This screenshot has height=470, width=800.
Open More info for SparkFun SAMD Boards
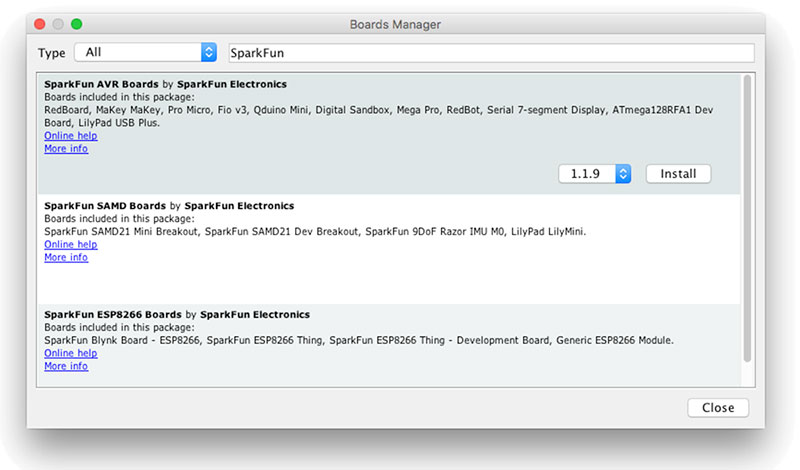(66, 257)
